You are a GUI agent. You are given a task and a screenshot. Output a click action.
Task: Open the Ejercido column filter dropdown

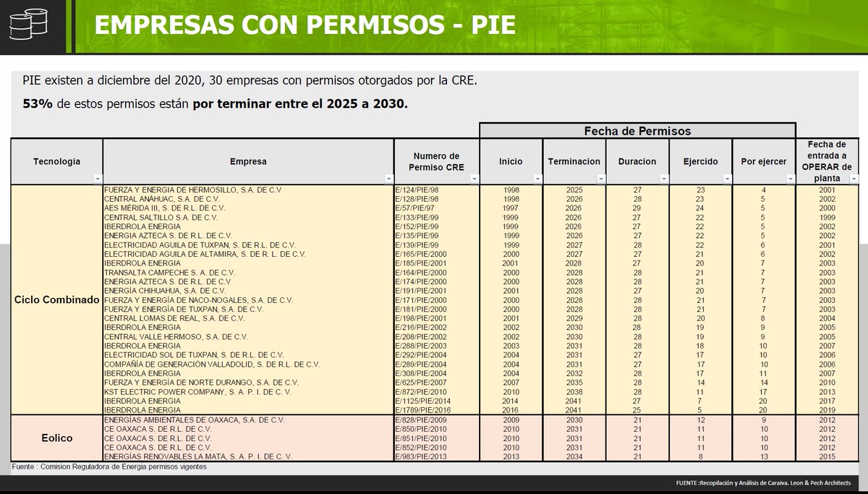click(x=727, y=178)
